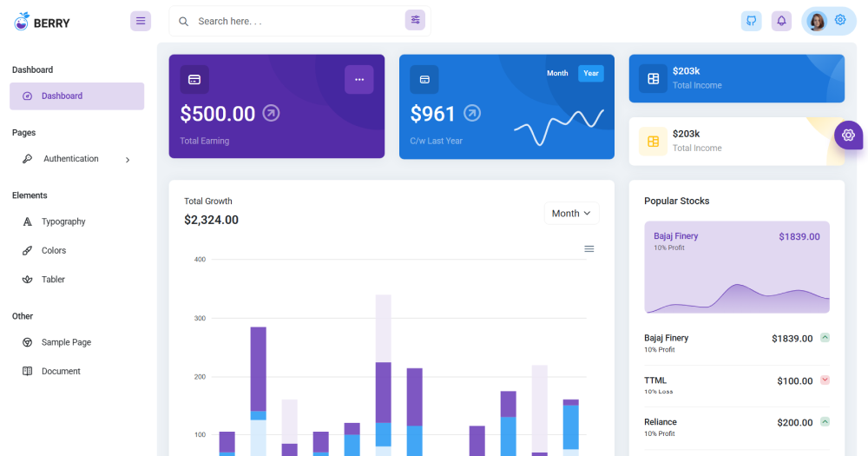
Task: Open floating purple customization gear button
Action: 848,135
